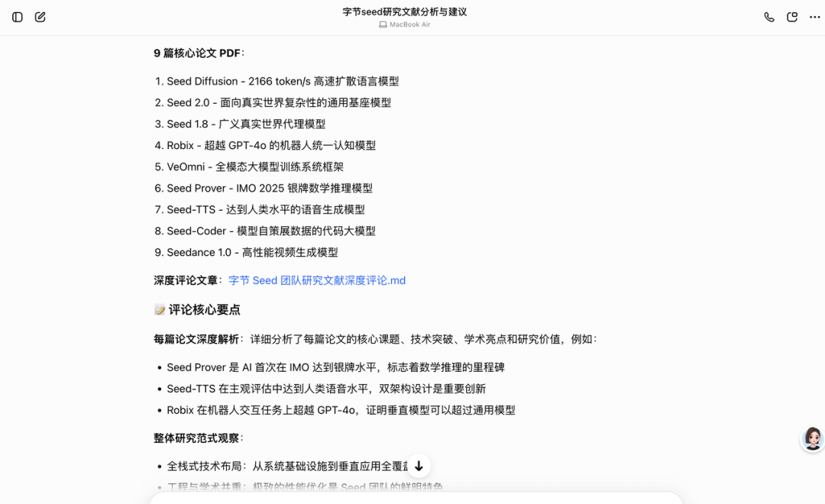Viewport: 825px width, 504px height.
Task: Click the conversation title 字节seed研究文献分析与建议
Action: (405, 11)
